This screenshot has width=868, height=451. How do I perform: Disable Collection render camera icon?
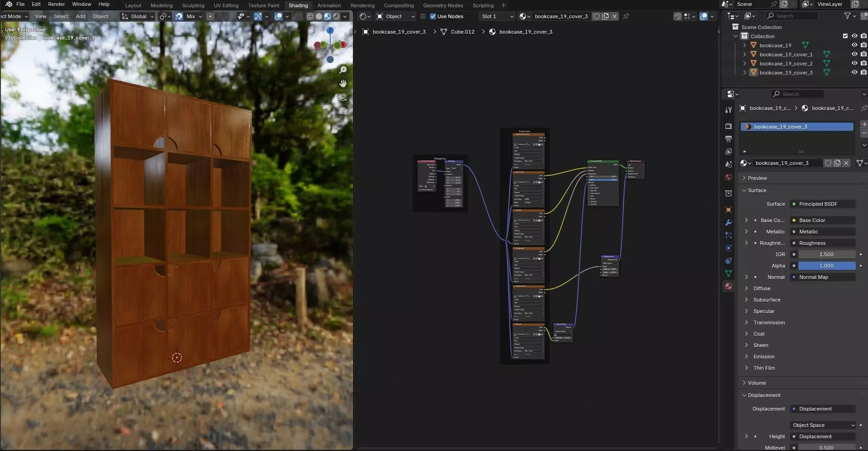pos(863,36)
